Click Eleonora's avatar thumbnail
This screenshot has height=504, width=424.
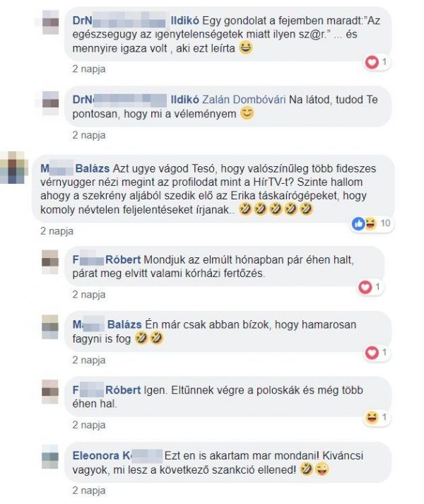click(x=50, y=457)
